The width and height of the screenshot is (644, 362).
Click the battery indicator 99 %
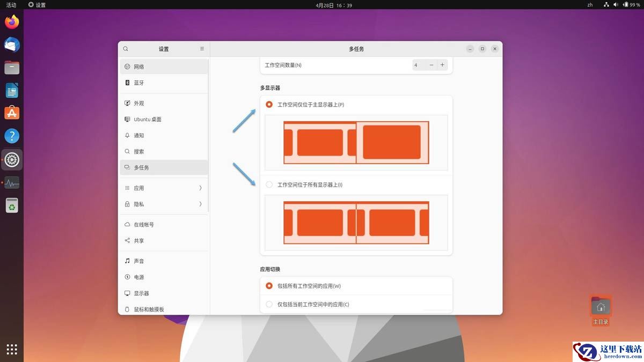point(631,5)
